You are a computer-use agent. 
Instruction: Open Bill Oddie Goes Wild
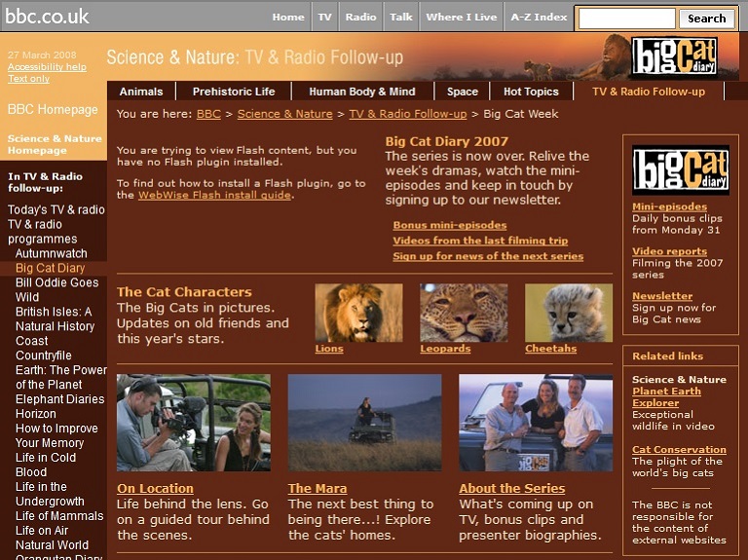tap(56, 289)
